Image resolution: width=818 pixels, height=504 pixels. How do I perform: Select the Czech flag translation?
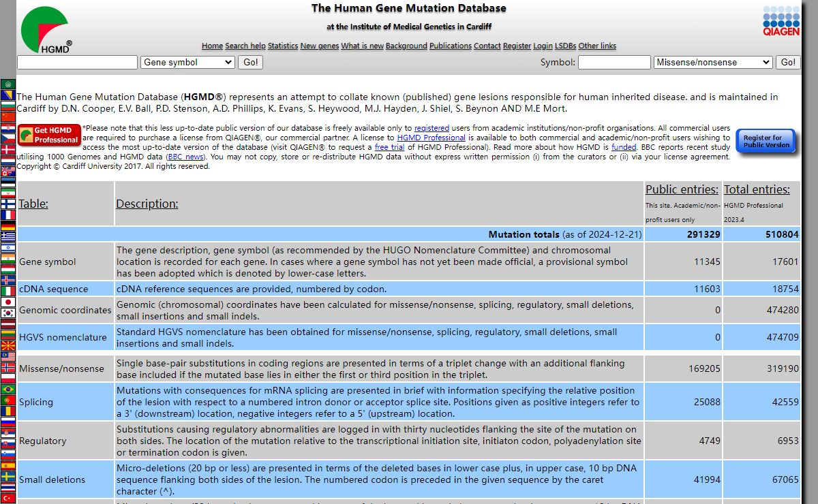(x=8, y=138)
